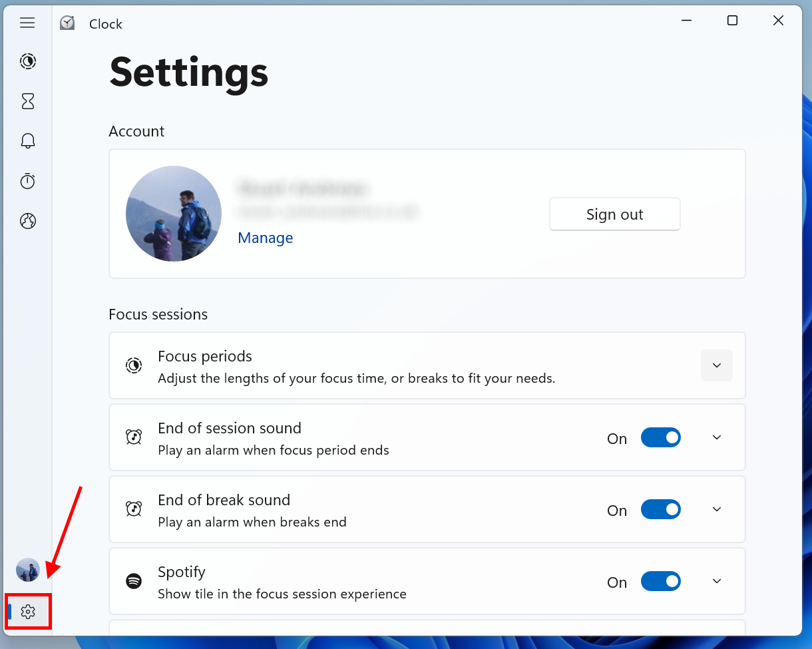This screenshot has width=812, height=649.
Task: Turn off End of session sound
Action: click(660, 437)
